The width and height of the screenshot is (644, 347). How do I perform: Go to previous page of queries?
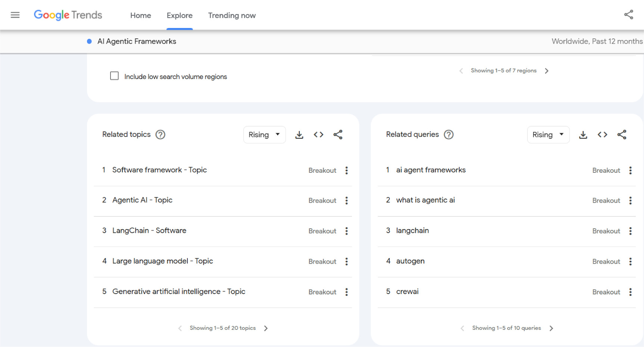click(462, 328)
